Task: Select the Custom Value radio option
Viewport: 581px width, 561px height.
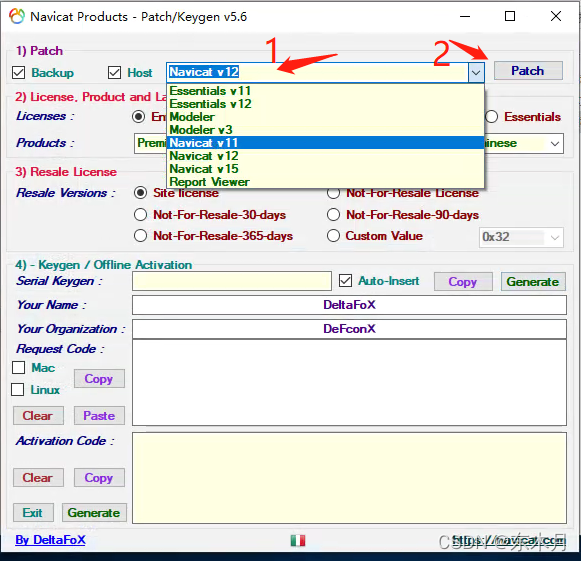Action: (333, 236)
